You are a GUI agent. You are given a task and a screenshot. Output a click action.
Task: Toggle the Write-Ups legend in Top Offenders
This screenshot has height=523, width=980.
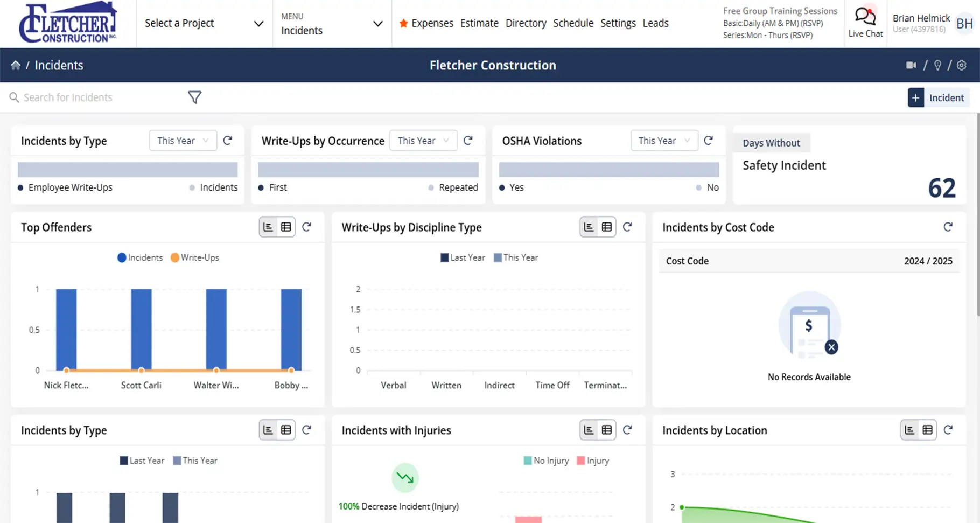pyautogui.click(x=195, y=257)
